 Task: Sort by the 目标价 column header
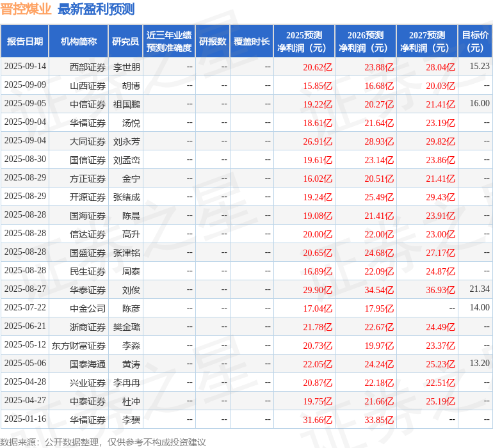click(x=475, y=42)
